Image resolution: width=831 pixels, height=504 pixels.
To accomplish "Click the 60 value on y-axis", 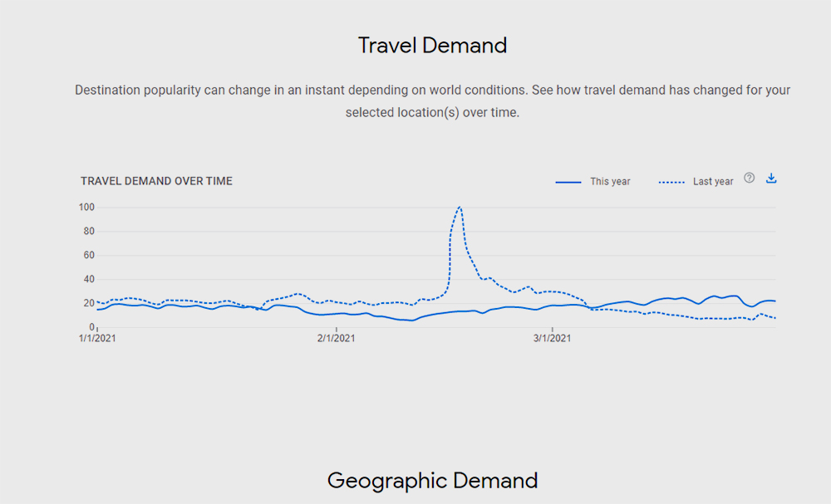I will (90, 255).
